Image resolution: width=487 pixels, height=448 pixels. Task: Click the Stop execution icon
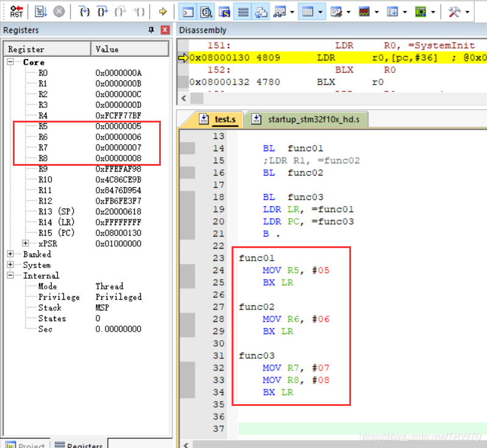(59, 12)
